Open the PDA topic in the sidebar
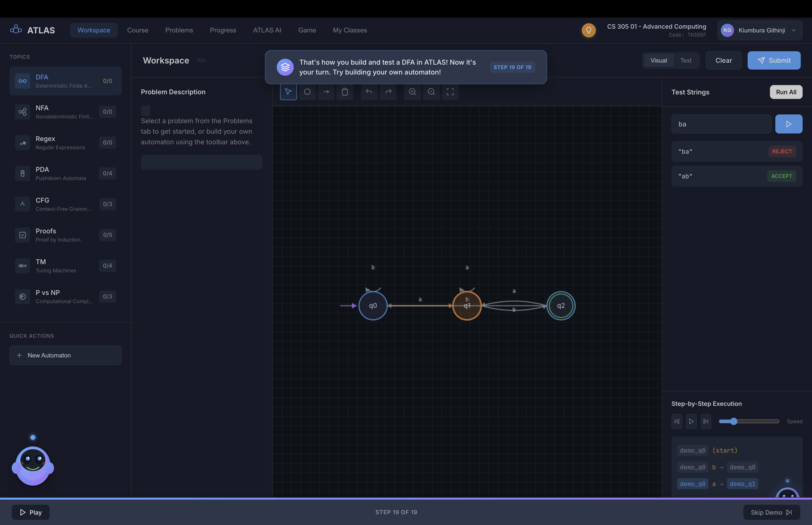 pos(65,173)
